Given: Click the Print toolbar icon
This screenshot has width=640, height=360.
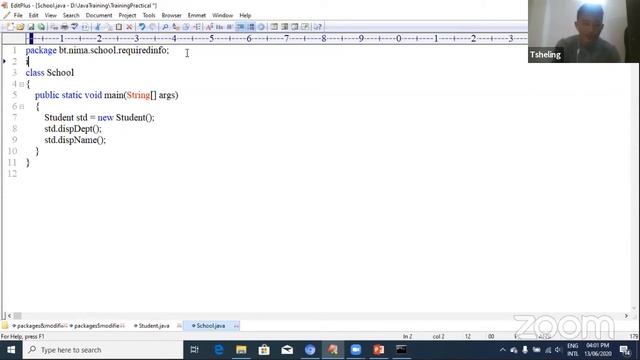Looking at the screenshot, I should [x=64, y=27].
